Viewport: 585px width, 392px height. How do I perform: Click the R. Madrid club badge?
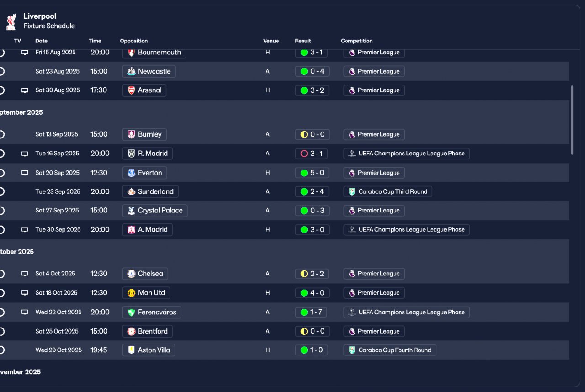[x=131, y=154]
